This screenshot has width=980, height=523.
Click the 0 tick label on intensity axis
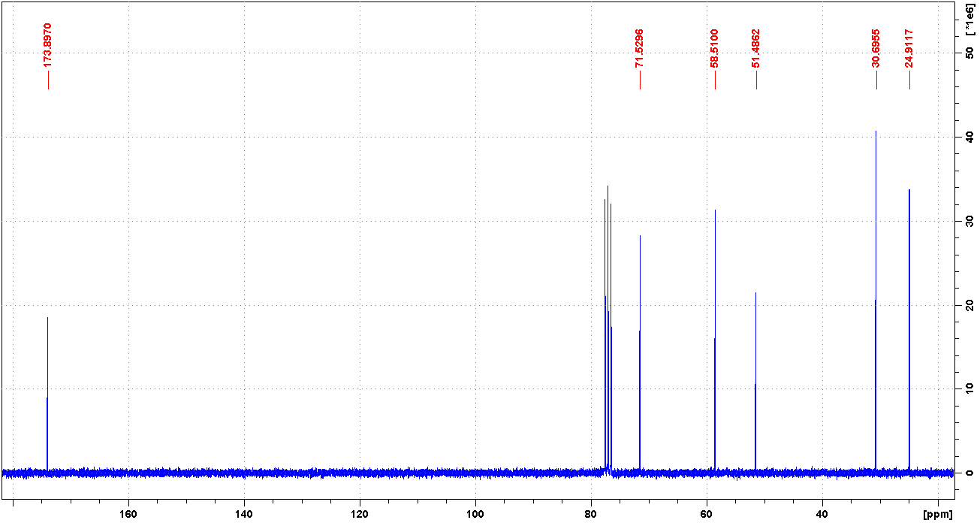969,473
